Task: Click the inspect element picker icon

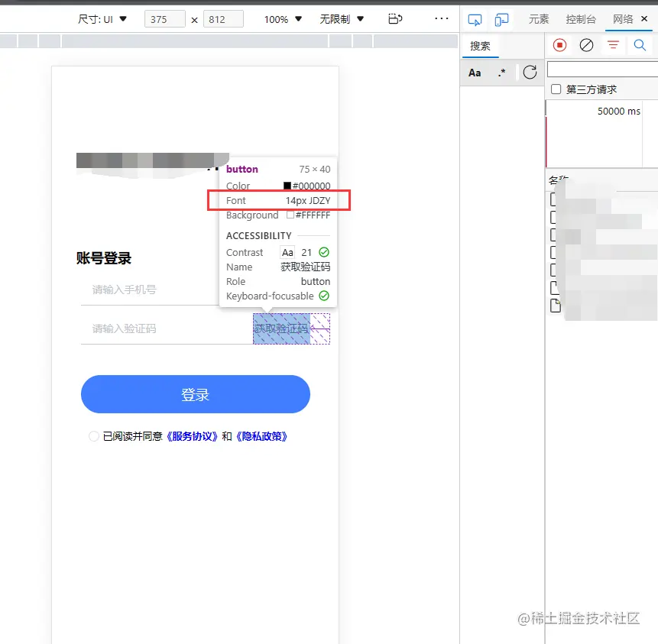Action: (x=475, y=20)
